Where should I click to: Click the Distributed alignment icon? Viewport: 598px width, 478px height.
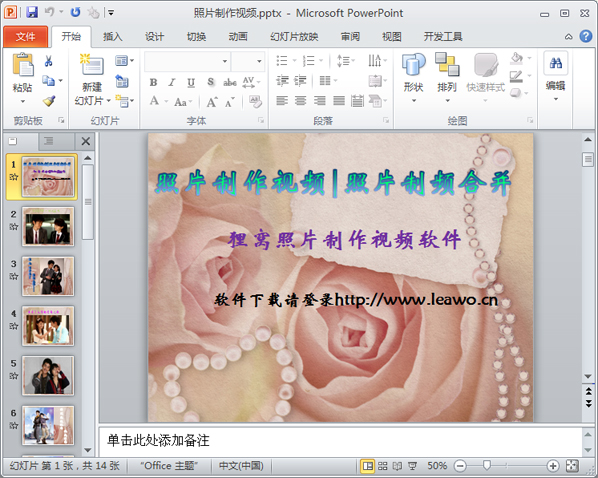[x=357, y=101]
